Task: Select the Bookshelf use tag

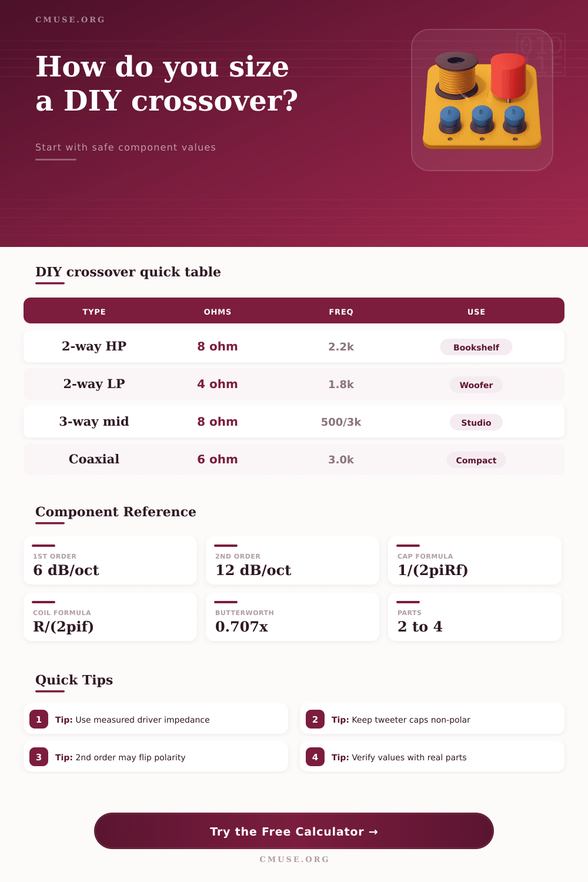Action: coord(476,347)
